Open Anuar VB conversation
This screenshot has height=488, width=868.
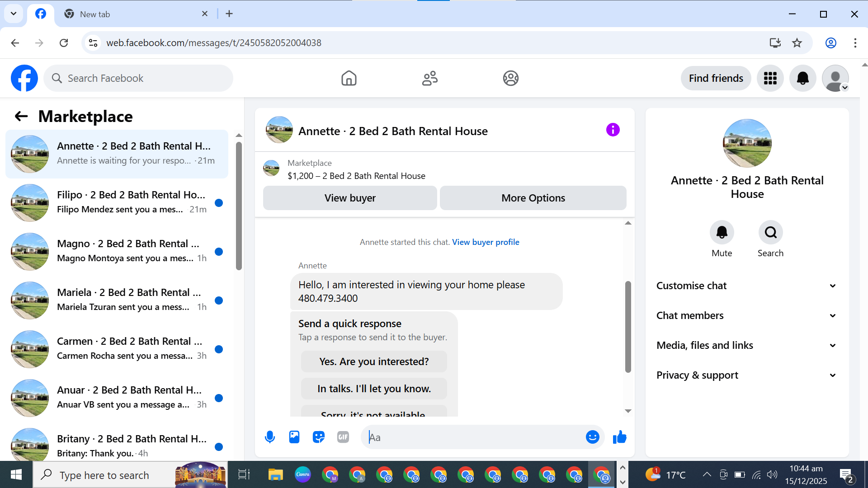coord(117,398)
